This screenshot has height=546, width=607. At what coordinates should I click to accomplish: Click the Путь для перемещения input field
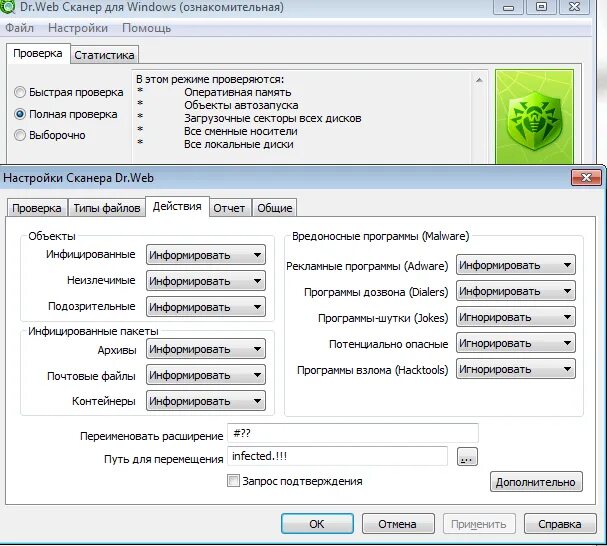coord(337,456)
